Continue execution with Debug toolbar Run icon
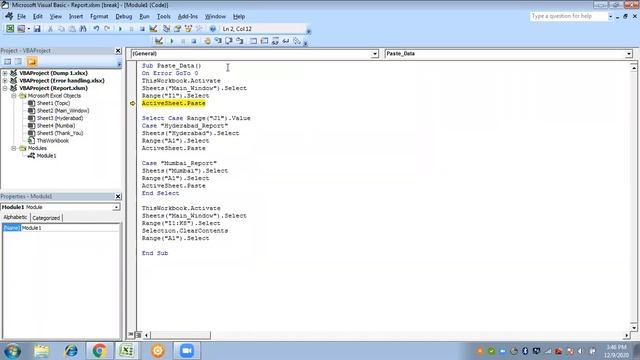Screen dimensions: 640x360 pyautogui.click(x=171, y=41)
